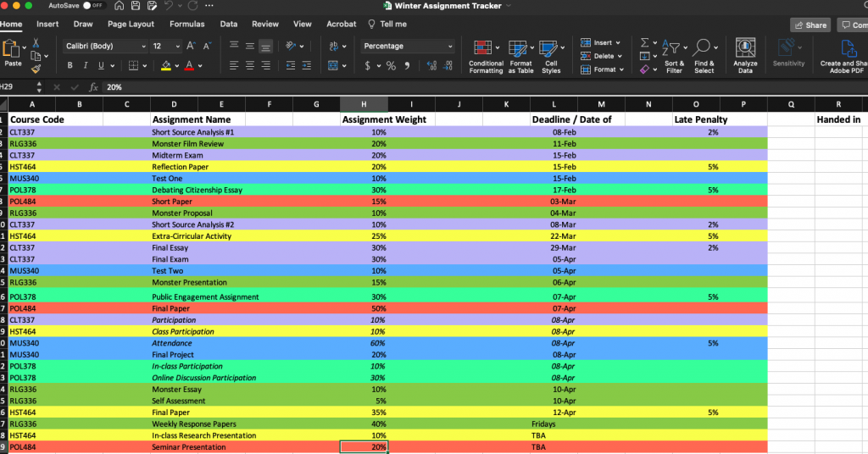
Task: Click the Format Painter brush icon
Action: pos(36,70)
